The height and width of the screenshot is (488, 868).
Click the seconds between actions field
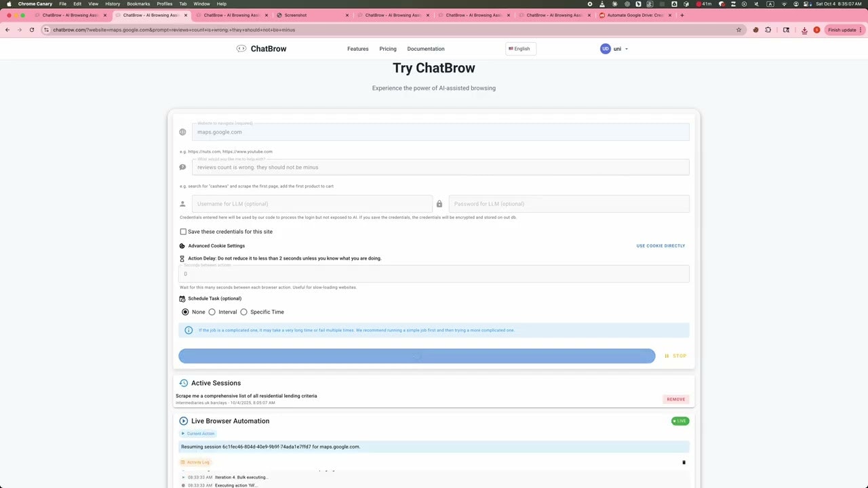point(434,274)
